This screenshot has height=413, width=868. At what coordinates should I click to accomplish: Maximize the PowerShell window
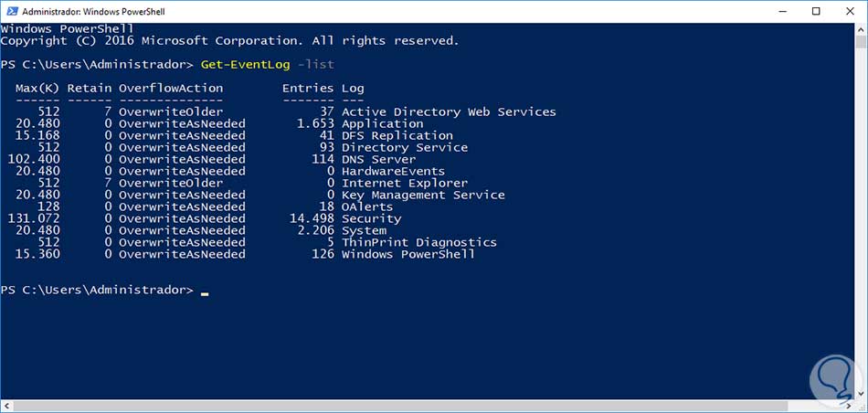pyautogui.click(x=816, y=11)
